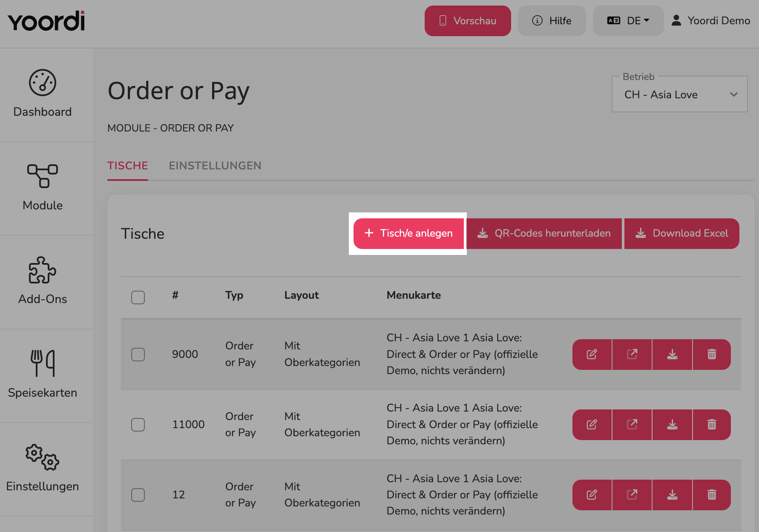The image size is (759, 532).
Task: Expand the Betrieb CH - Asia Love dropdown
Action: coord(679,94)
